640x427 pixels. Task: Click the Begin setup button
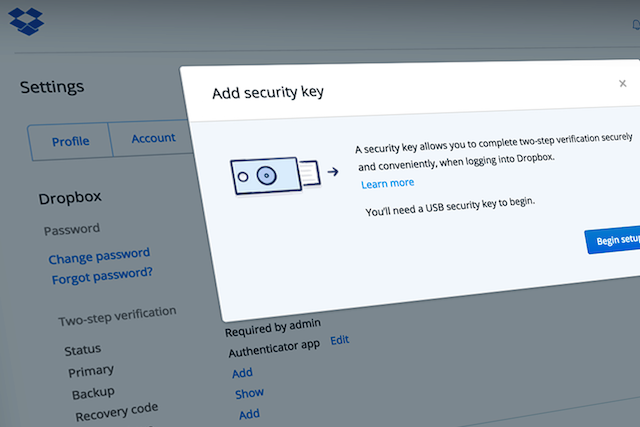pyautogui.click(x=613, y=240)
